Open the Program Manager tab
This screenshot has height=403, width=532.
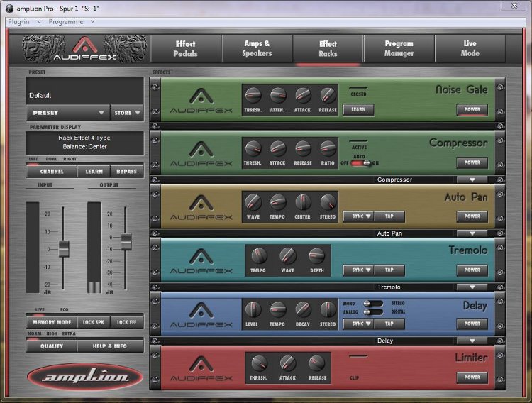[399, 48]
